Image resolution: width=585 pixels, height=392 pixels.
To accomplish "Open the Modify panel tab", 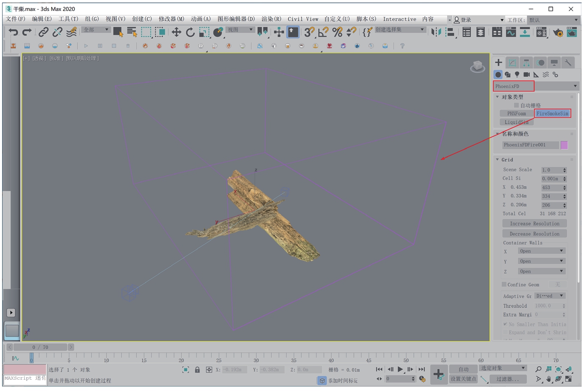I will (x=512, y=63).
